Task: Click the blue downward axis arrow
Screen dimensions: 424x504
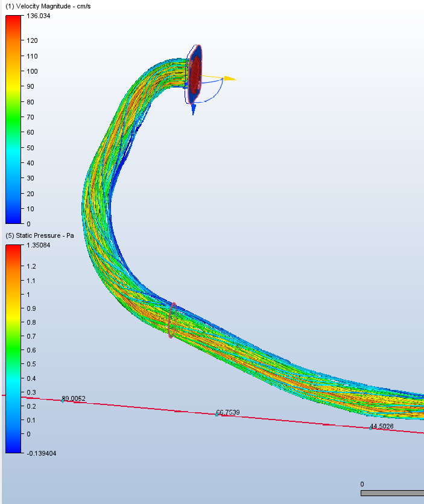Action: [194, 110]
